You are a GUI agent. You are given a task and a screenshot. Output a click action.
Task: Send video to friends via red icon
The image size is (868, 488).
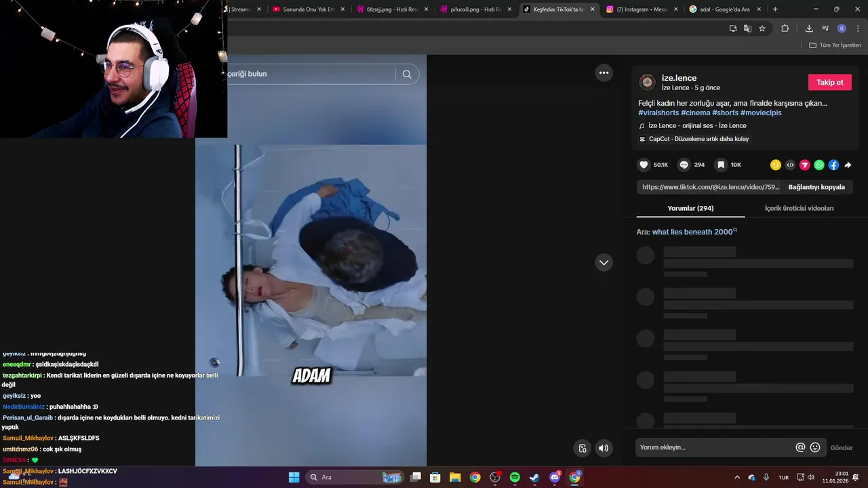coord(805,165)
